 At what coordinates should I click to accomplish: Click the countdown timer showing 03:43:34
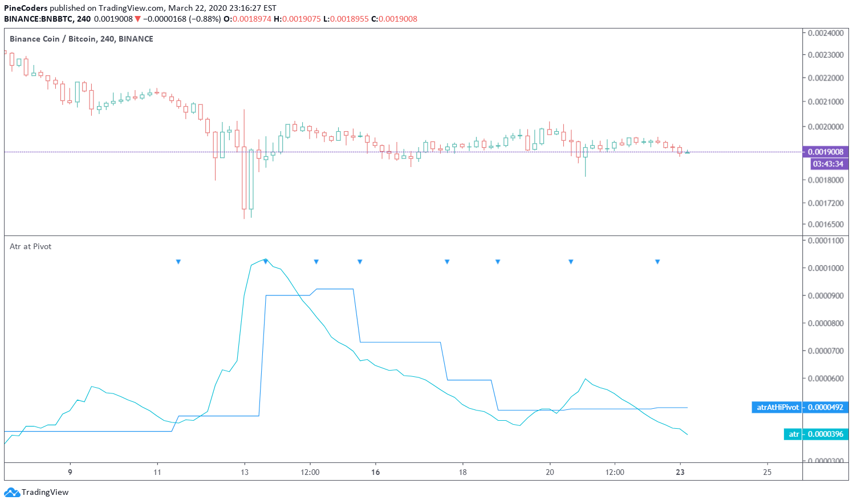coord(827,164)
